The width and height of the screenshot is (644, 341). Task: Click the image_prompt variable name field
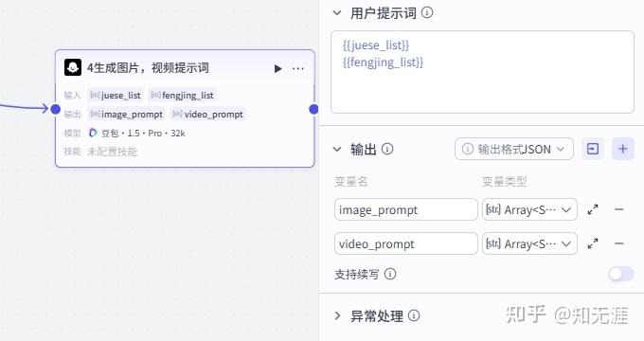(x=405, y=209)
